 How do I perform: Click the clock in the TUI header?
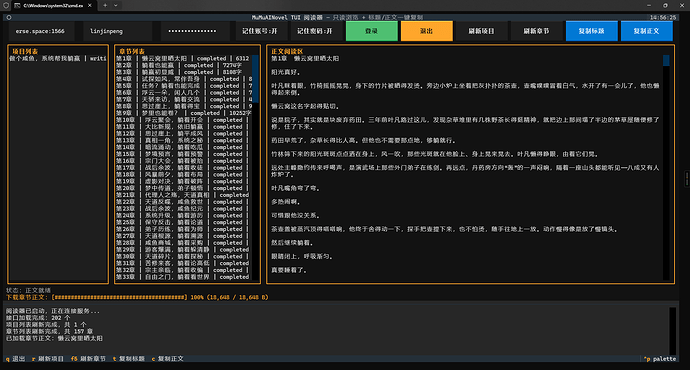pyautogui.click(x=663, y=18)
